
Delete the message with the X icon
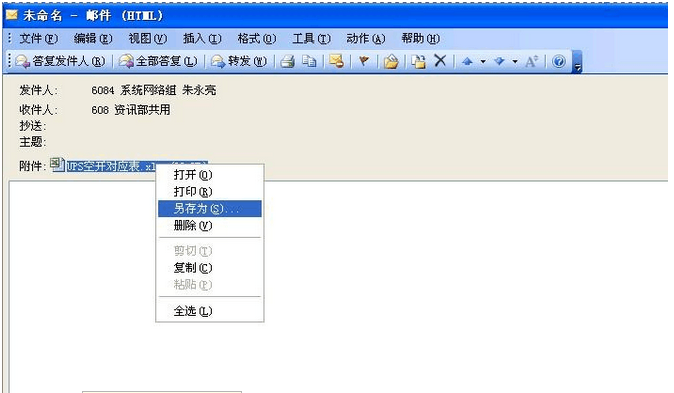[x=440, y=61]
